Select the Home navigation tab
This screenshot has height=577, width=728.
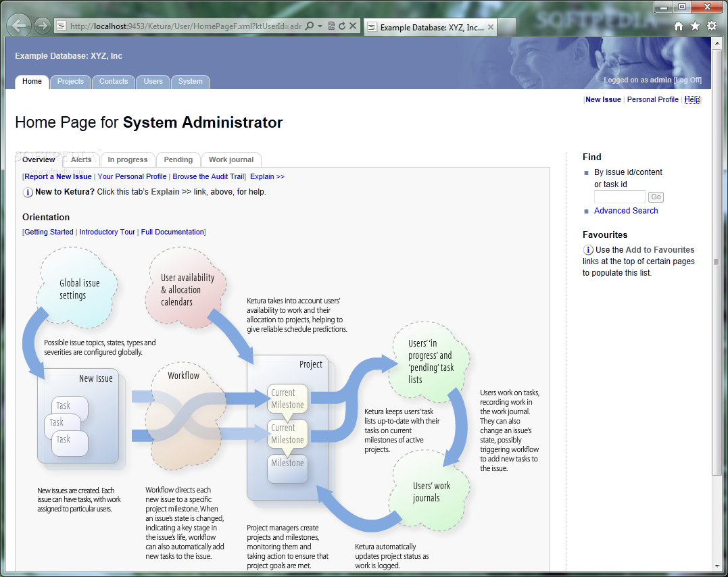coord(32,82)
